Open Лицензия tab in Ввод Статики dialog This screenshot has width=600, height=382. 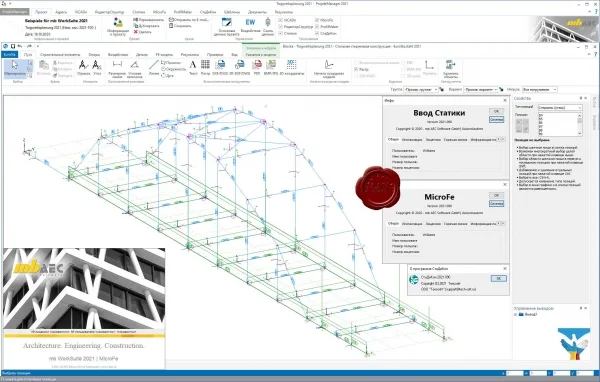point(433,140)
